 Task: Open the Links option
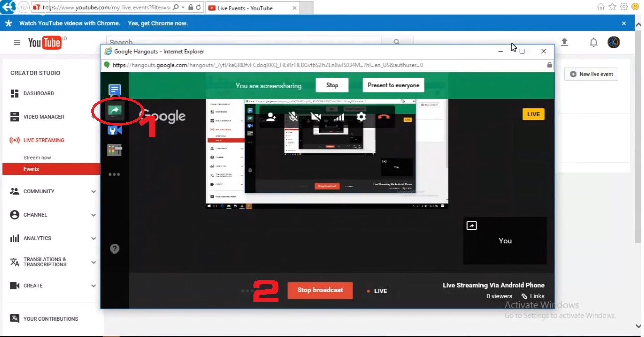click(533, 296)
